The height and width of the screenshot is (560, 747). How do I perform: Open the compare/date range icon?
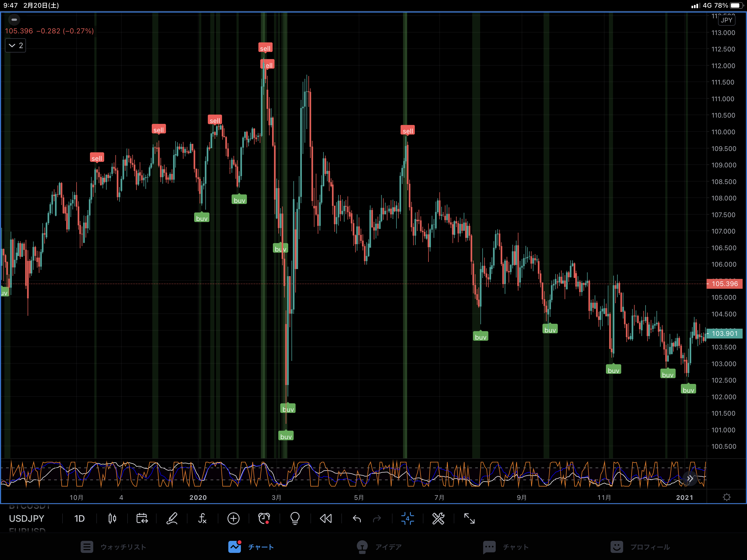pos(142,518)
